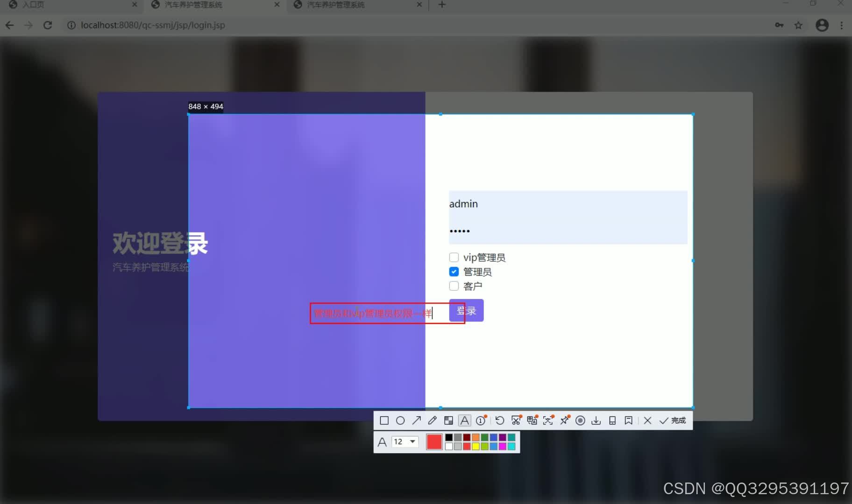Screen dimensions: 852x504
Task: Check the vip管理员 checkbox
Action: point(454,257)
